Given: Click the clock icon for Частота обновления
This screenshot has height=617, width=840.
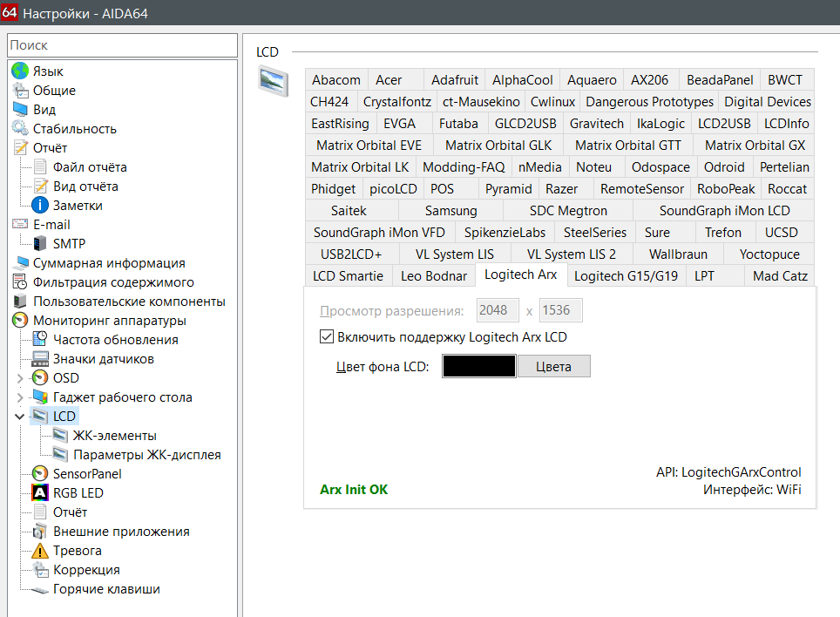Looking at the screenshot, I should (x=40, y=340).
